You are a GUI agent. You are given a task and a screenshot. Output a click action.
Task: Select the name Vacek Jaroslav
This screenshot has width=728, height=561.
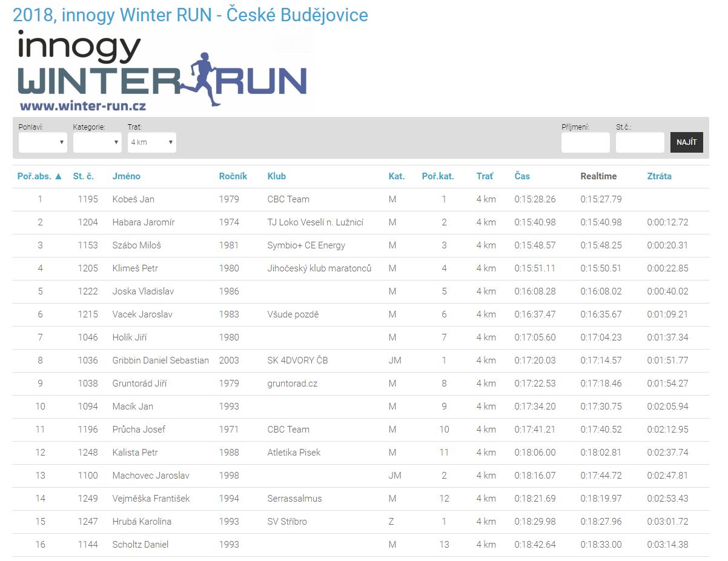[142, 314]
